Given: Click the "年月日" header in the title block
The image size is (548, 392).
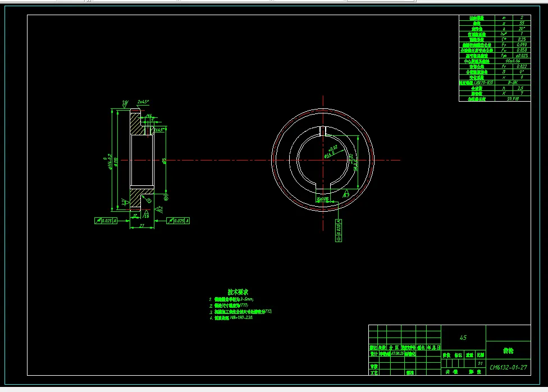Looking at the screenshot, I should pyautogui.click(x=433, y=348).
